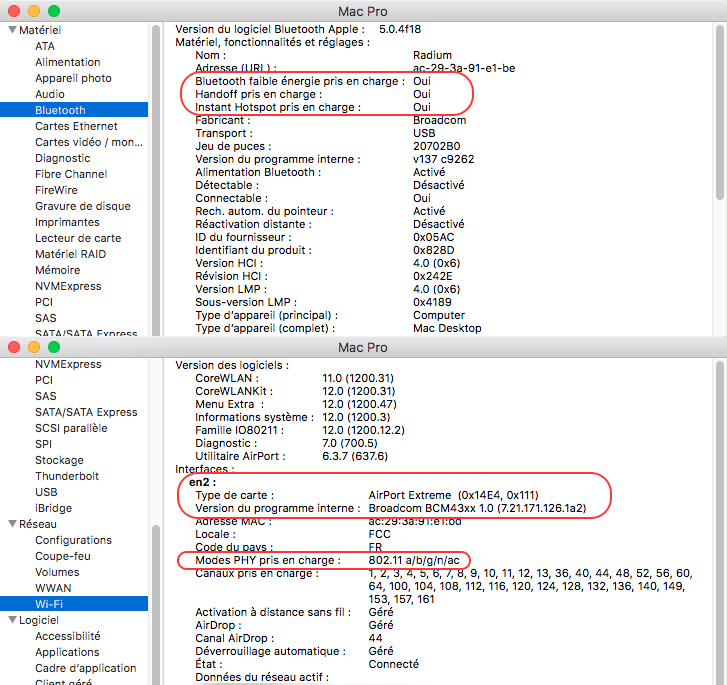Collapse the Réseau section triangle
This screenshot has width=727, height=685.
click(13, 524)
